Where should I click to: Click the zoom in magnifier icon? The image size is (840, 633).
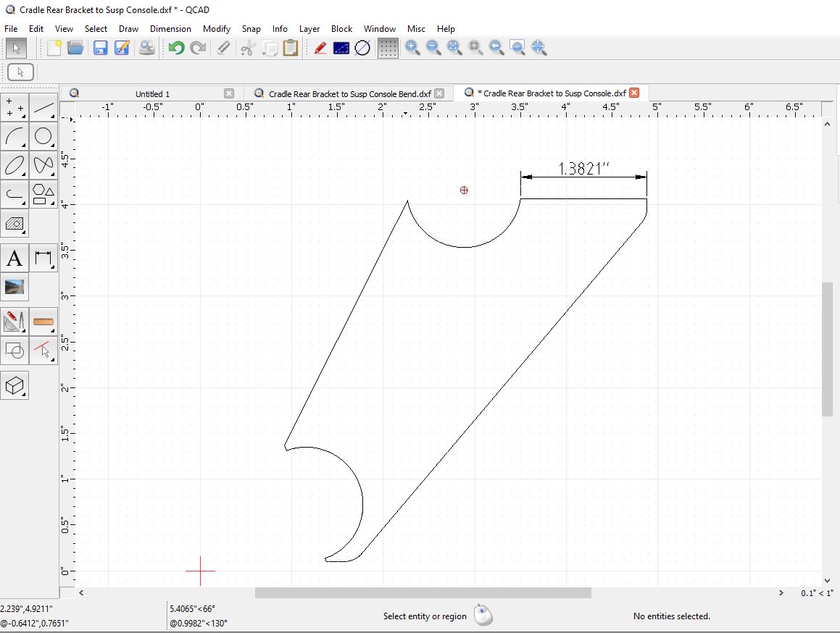tap(412, 49)
